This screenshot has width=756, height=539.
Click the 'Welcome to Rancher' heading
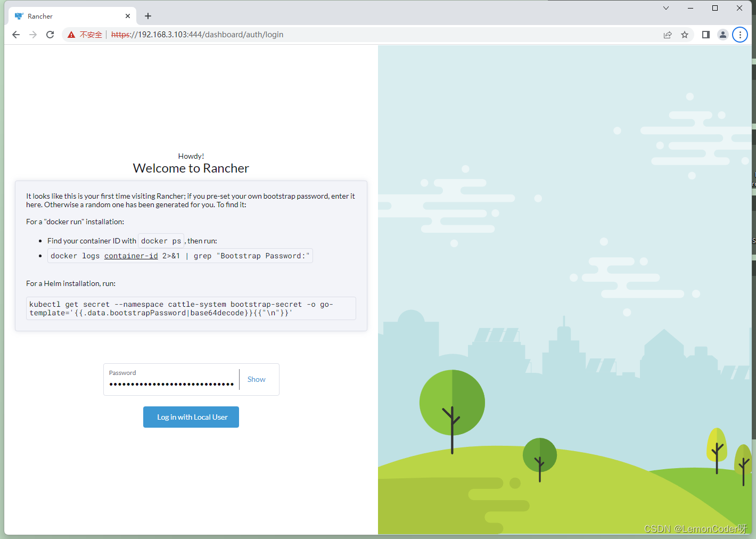coord(191,168)
